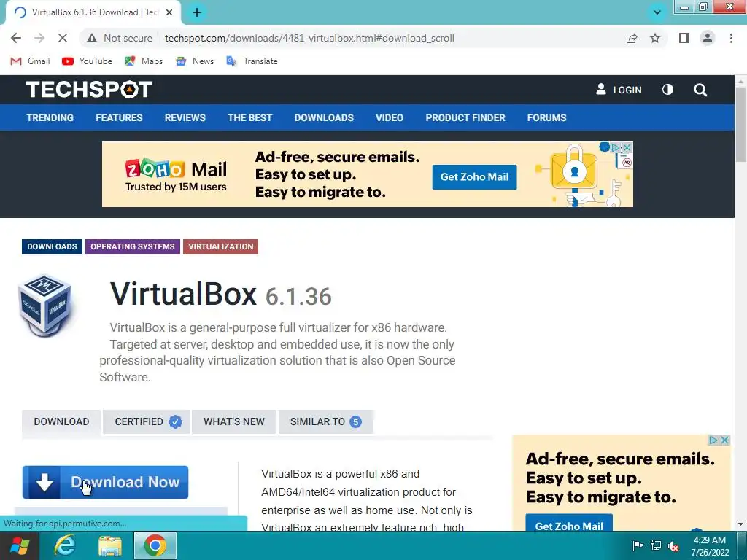747x560 pixels.
Task: Toggle dark mode contrast icon
Action: (668, 90)
